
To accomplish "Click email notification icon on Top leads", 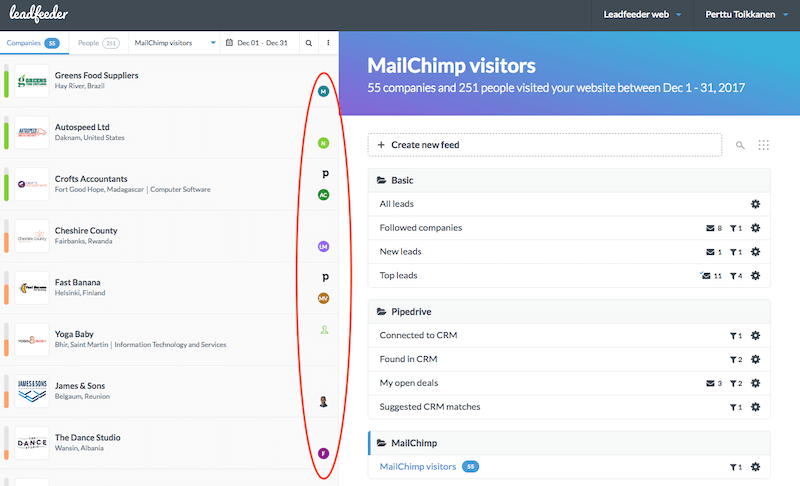I will click(x=706, y=275).
